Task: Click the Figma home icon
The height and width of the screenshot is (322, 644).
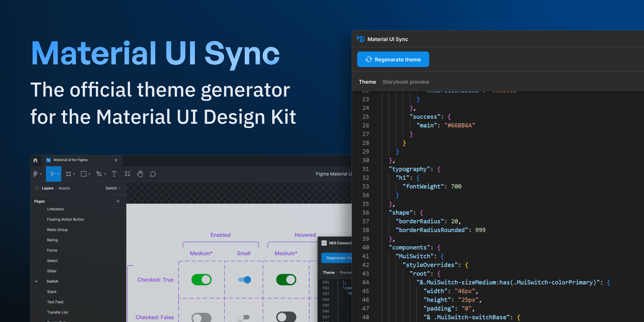Action: (35, 160)
